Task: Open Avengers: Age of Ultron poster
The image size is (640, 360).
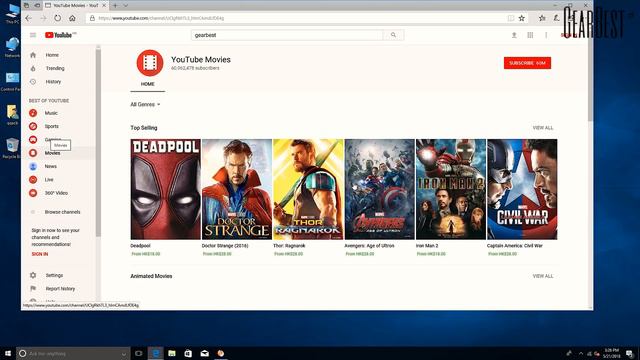Action: pos(380,189)
